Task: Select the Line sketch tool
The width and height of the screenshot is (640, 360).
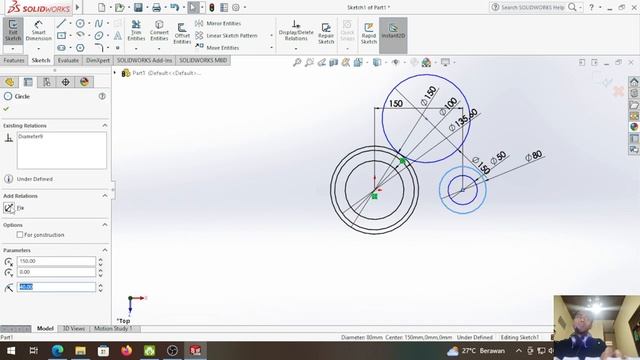Action: pyautogui.click(x=61, y=24)
